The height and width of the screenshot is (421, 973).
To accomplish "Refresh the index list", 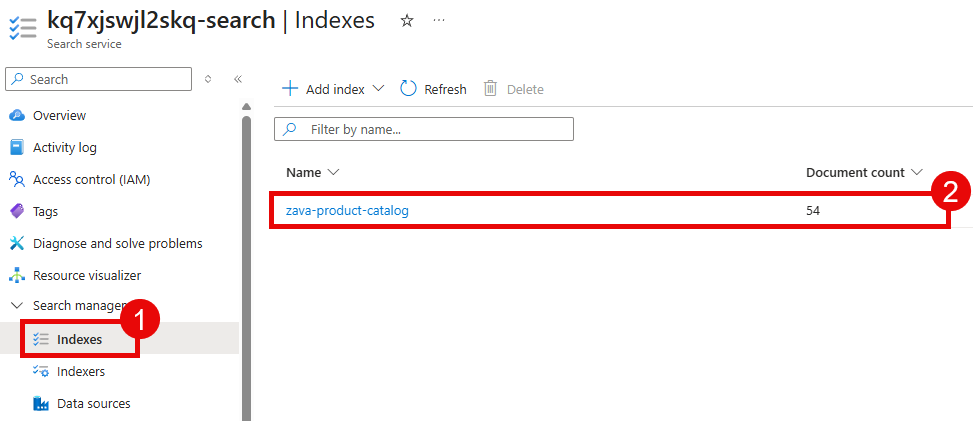I will coord(433,89).
